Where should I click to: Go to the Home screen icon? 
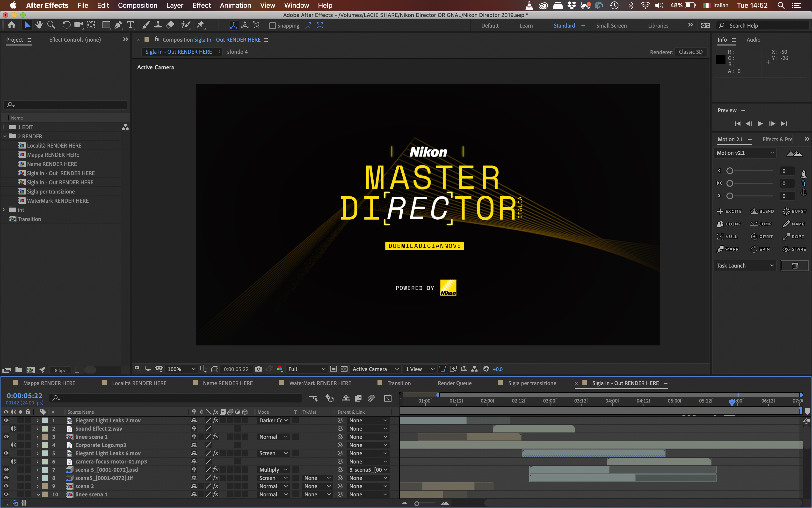click(11, 25)
